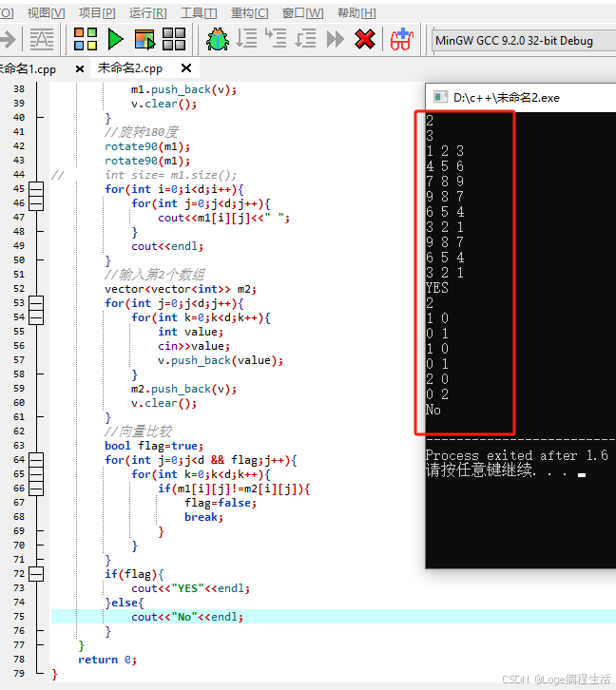Image resolution: width=616 pixels, height=690 pixels.
Task: Open the 视图[V] menu
Action: pos(47,13)
